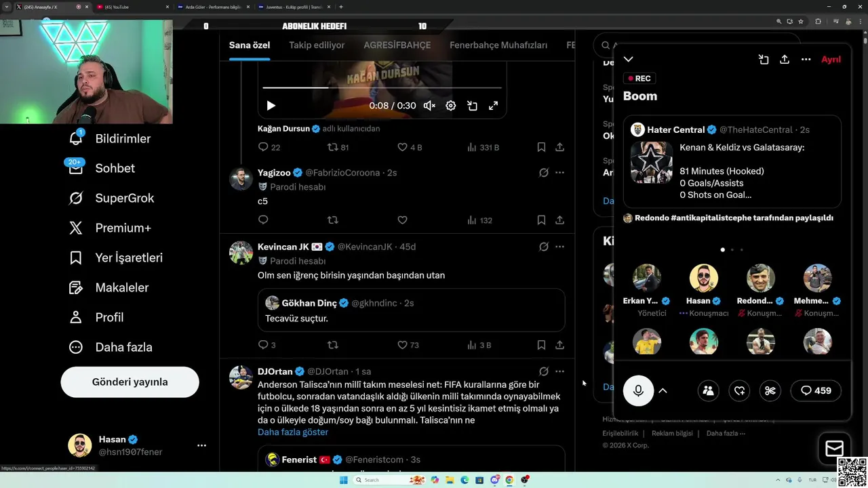Screen dimensions: 868x488
Task: Click Gönderi yayınla button
Action: pos(130,382)
